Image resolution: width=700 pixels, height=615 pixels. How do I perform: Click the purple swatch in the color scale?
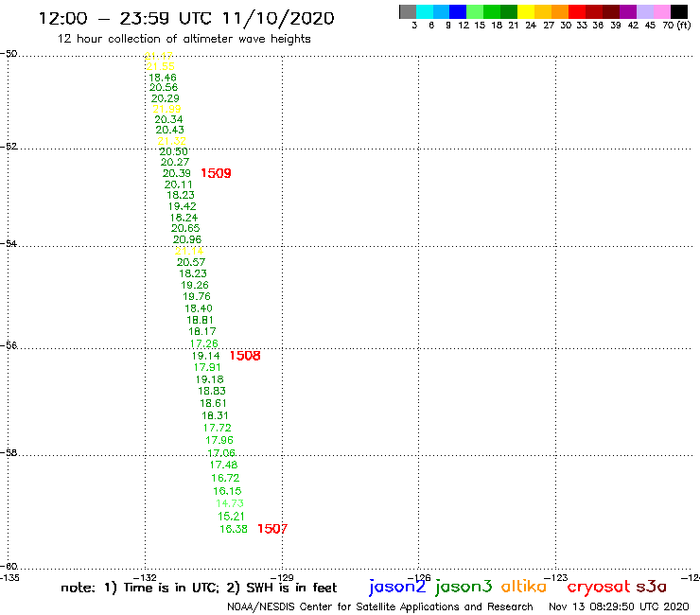point(628,11)
